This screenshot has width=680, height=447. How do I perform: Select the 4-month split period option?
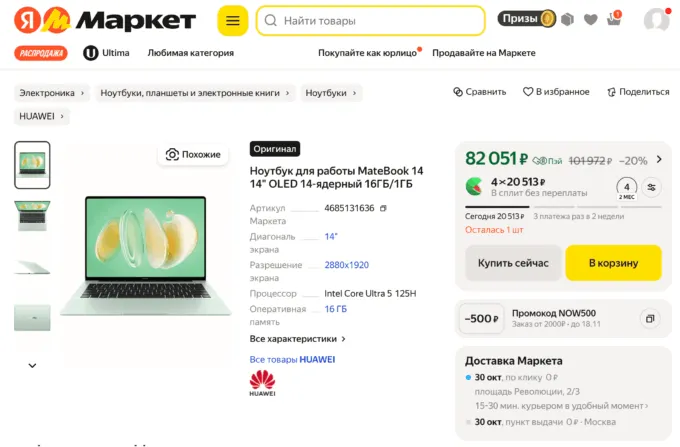point(627,187)
